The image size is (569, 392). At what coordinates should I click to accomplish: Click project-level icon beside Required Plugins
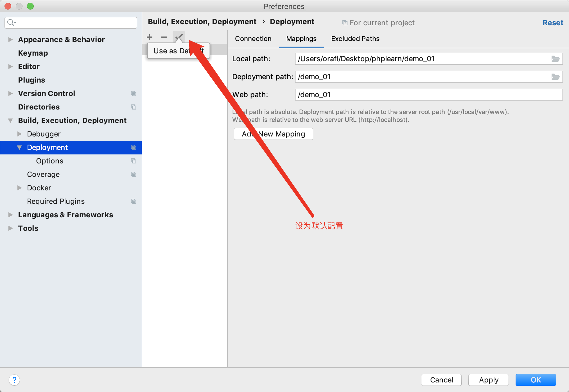[134, 201]
